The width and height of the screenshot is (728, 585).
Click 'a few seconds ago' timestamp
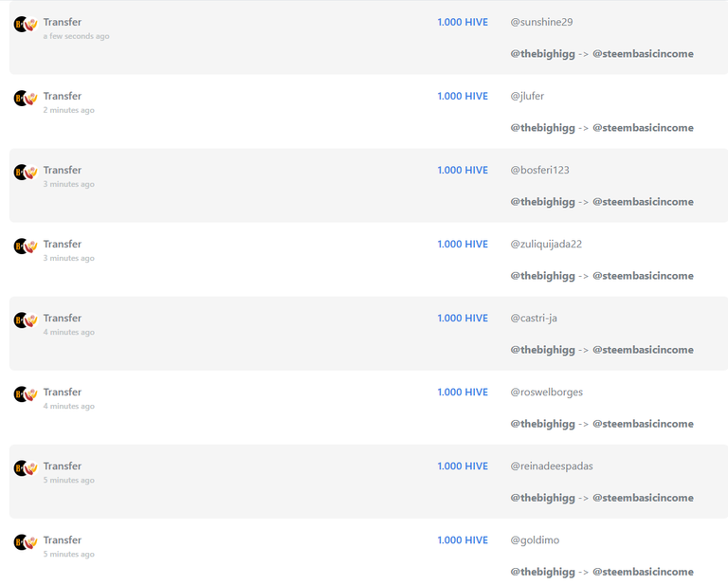coord(76,36)
